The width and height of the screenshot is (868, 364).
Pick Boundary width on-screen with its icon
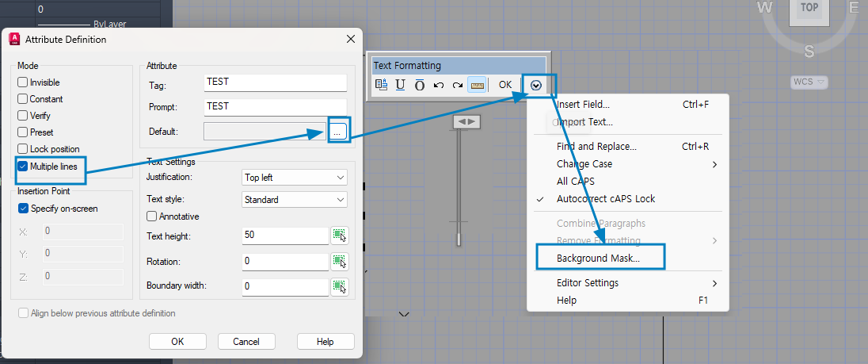[x=339, y=286]
